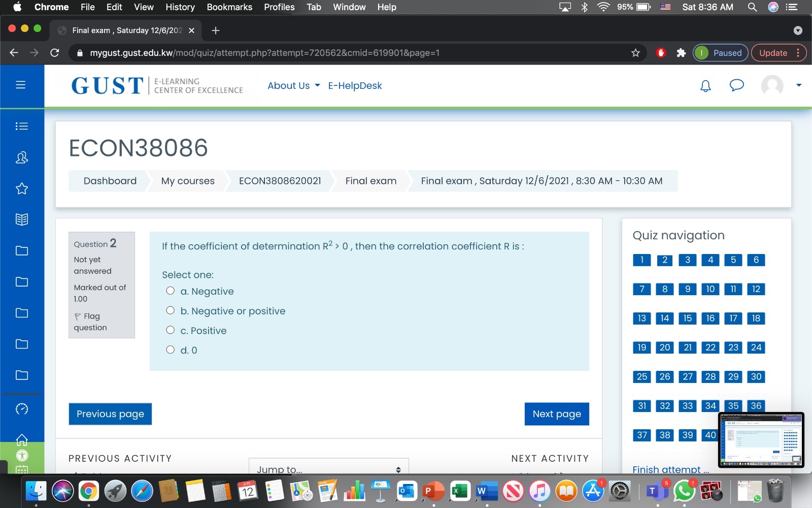Open the messages chat bubble icon

click(736, 86)
